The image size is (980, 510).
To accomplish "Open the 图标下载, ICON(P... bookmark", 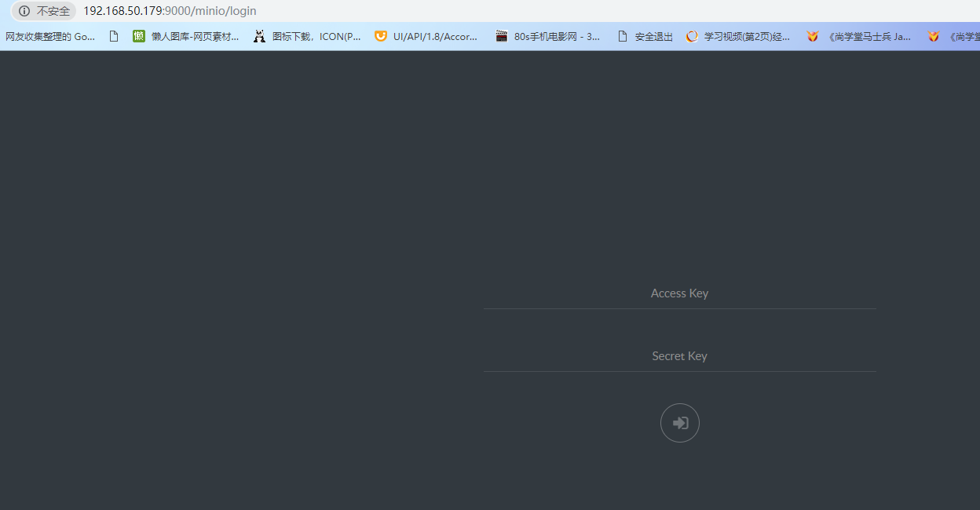I will pos(307,36).
